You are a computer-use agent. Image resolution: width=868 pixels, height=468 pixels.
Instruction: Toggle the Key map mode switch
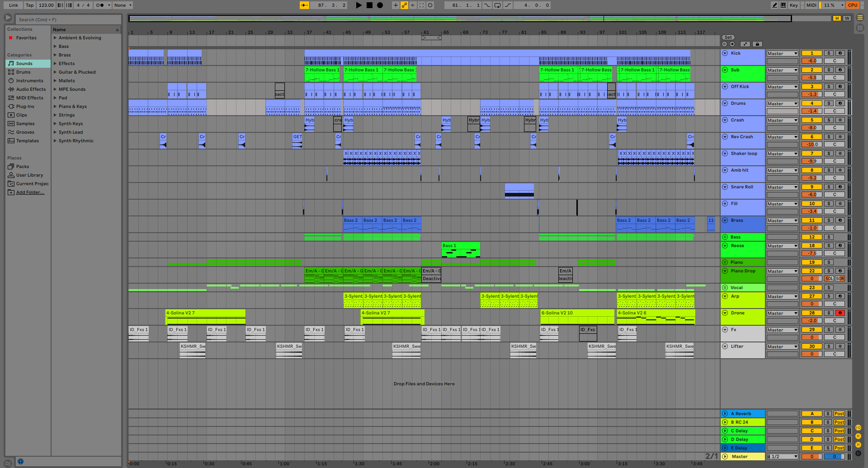pos(794,5)
